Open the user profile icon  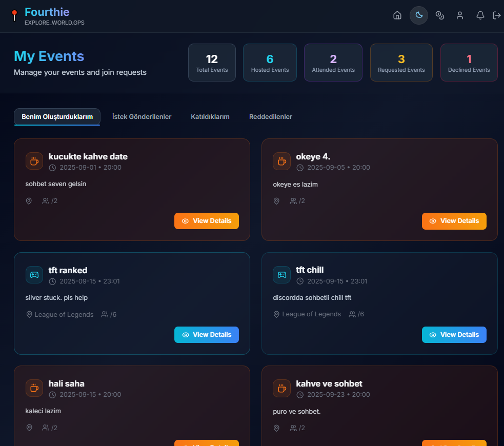click(x=460, y=15)
